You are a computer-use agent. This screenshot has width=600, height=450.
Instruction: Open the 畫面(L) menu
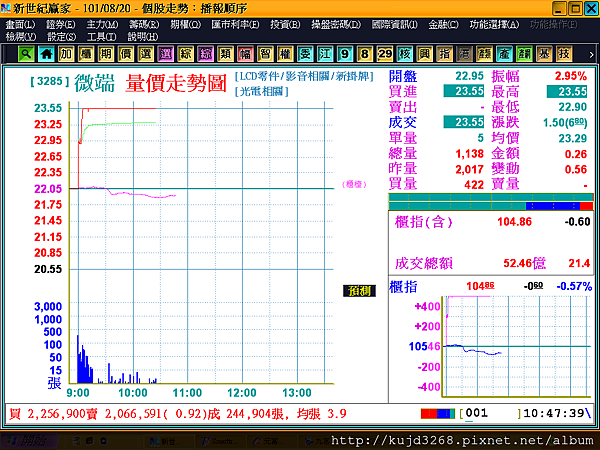tap(20, 25)
